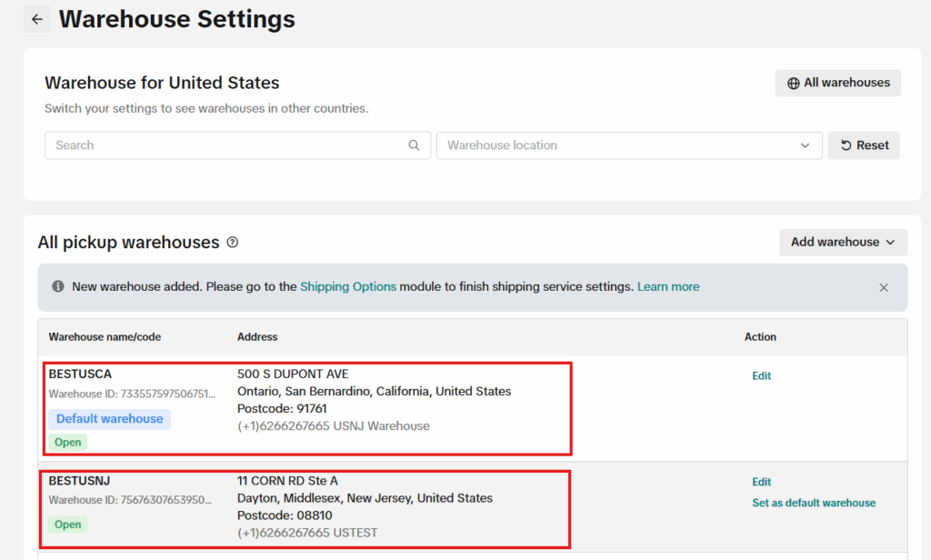The height and width of the screenshot is (560, 931).
Task: Open the Shipping Options link
Action: click(348, 286)
